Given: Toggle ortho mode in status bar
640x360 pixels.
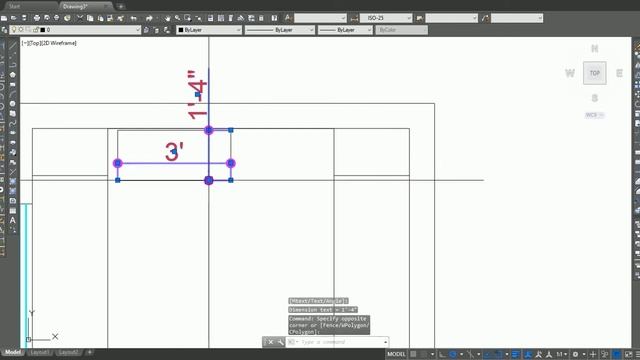Looking at the screenshot, I should pos(442,354).
